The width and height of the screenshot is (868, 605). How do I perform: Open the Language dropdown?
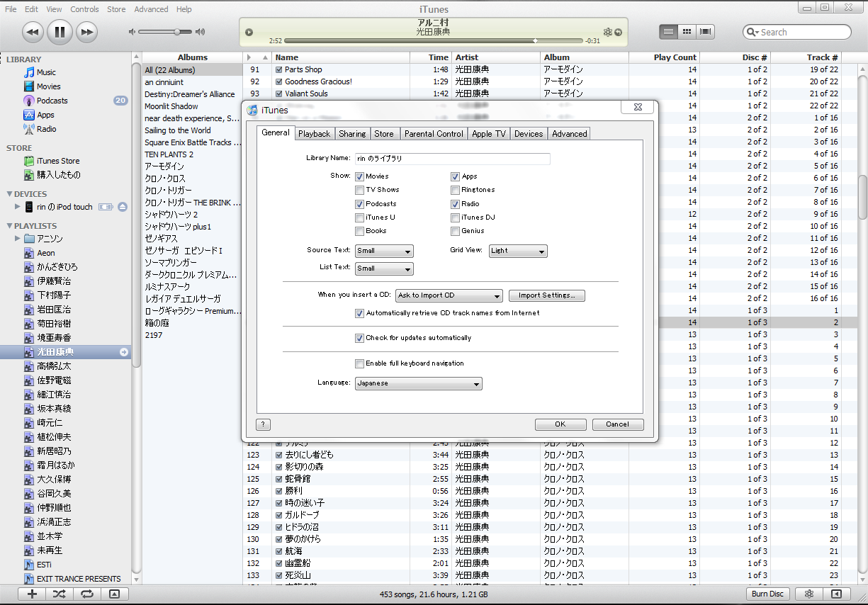[x=418, y=383]
